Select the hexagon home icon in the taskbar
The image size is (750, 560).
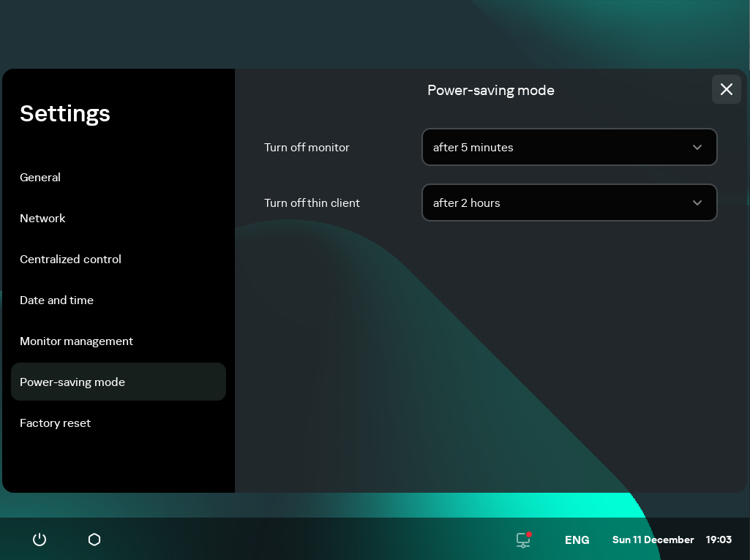tap(94, 540)
